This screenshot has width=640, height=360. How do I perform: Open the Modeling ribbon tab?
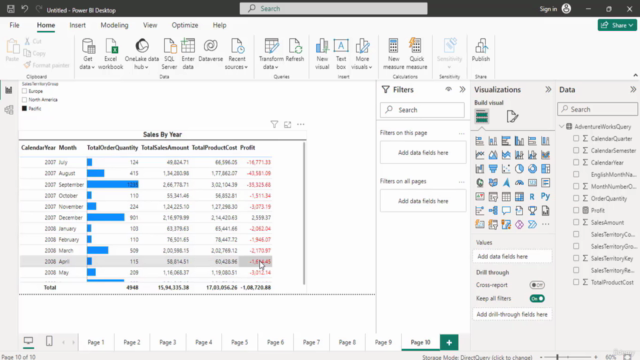point(114,25)
